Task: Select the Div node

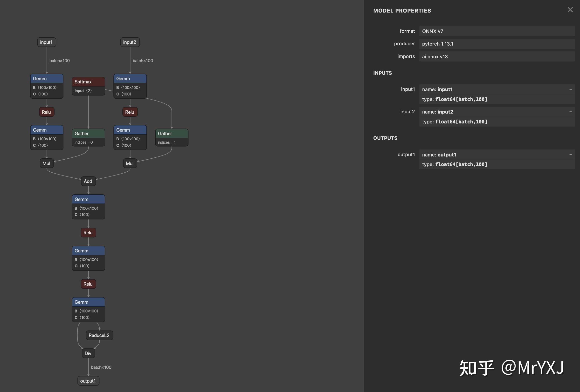Action: 88,353
